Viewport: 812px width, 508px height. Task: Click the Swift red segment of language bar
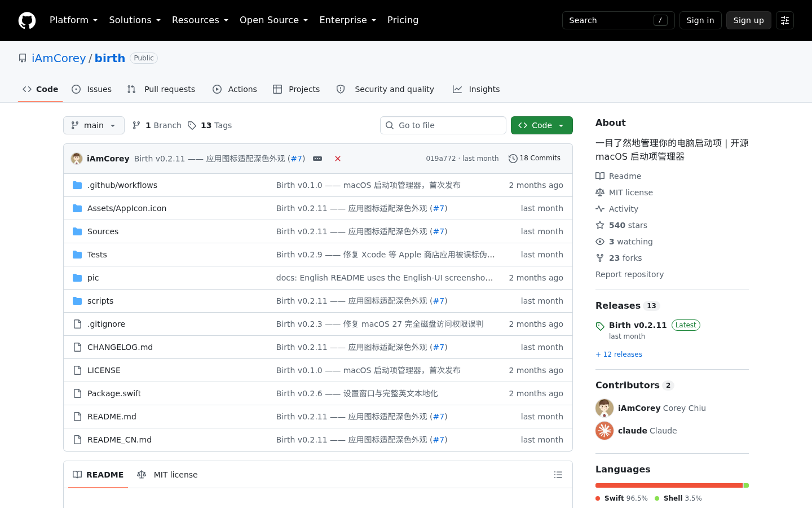click(669, 485)
